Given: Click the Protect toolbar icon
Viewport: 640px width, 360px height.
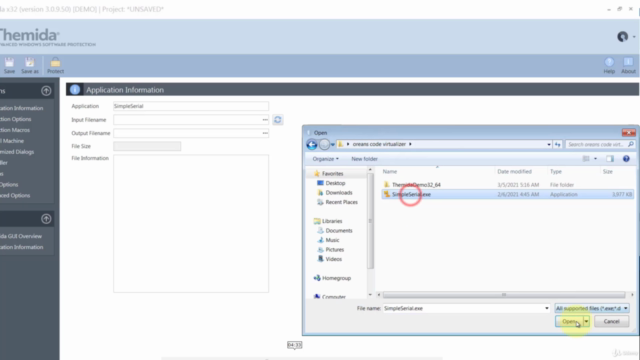Looking at the screenshot, I should point(55,65).
